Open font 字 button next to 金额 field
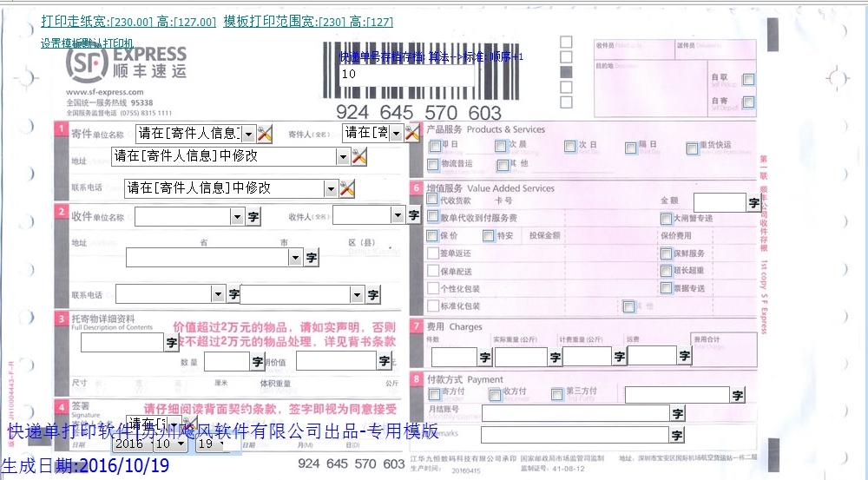Image resolution: width=868 pixels, height=480 pixels. point(754,202)
